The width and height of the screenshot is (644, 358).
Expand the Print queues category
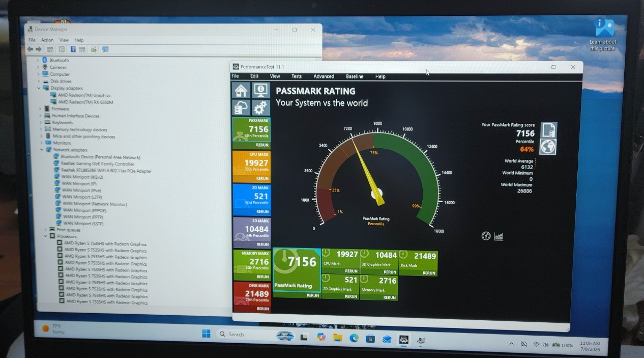(x=45, y=230)
